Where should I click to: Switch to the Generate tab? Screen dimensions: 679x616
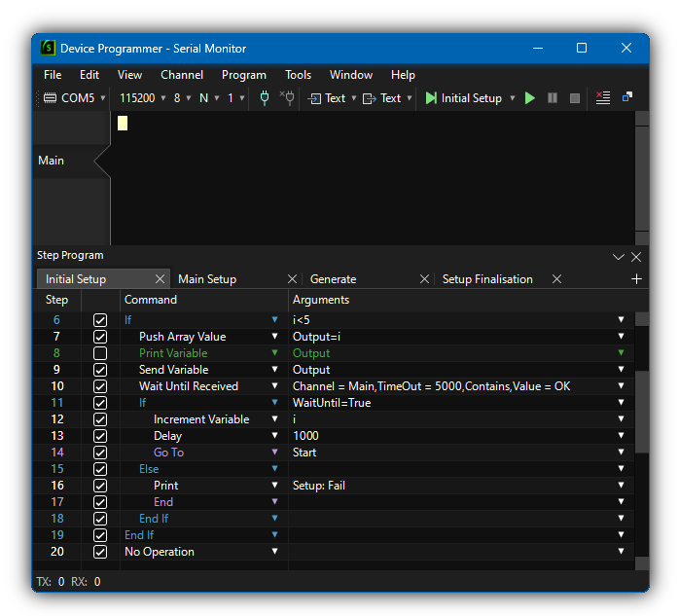coord(334,279)
